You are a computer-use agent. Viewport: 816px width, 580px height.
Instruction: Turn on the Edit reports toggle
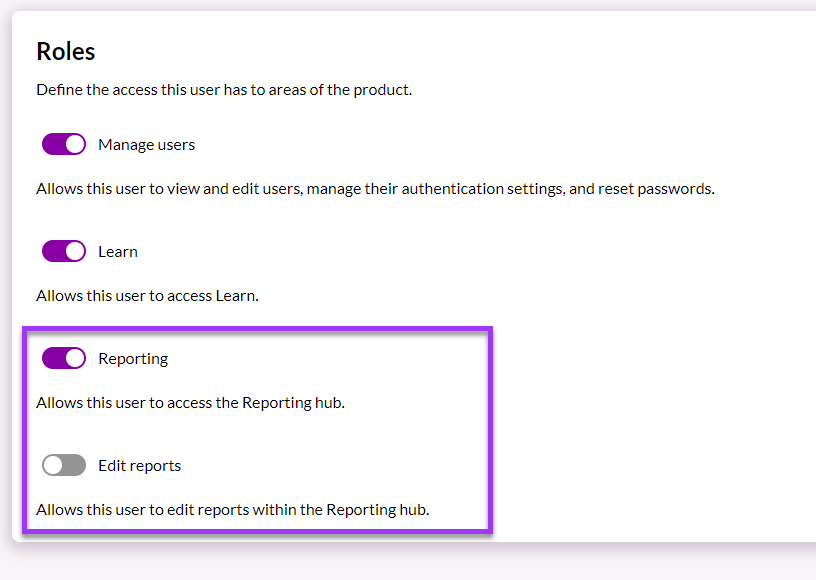pyautogui.click(x=64, y=465)
